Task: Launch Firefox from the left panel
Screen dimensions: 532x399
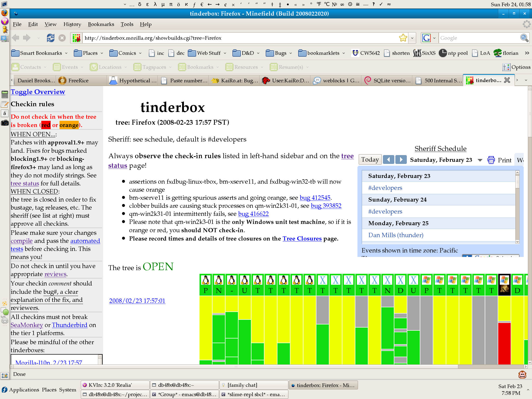Action: pyautogui.click(x=4, y=13)
